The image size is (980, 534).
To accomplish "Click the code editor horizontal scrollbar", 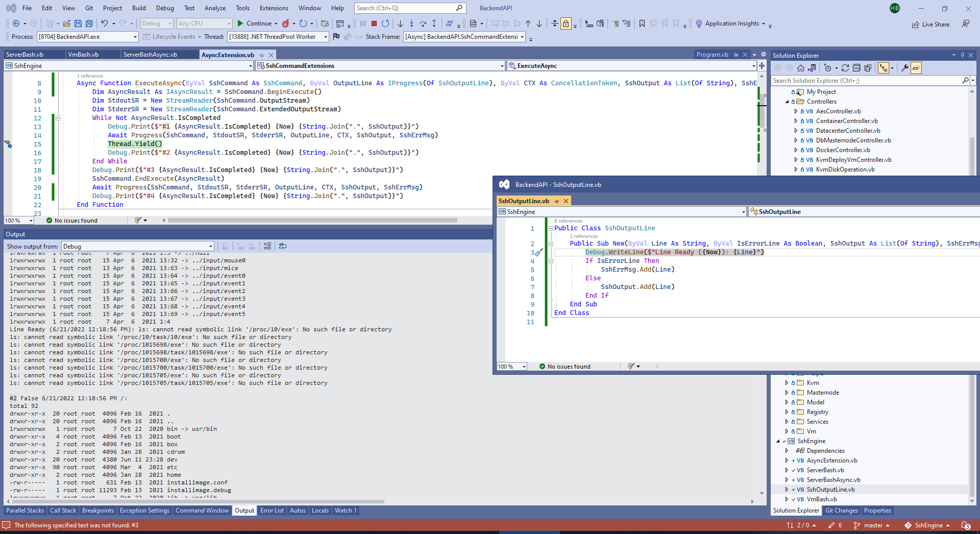I will [x=312, y=221].
